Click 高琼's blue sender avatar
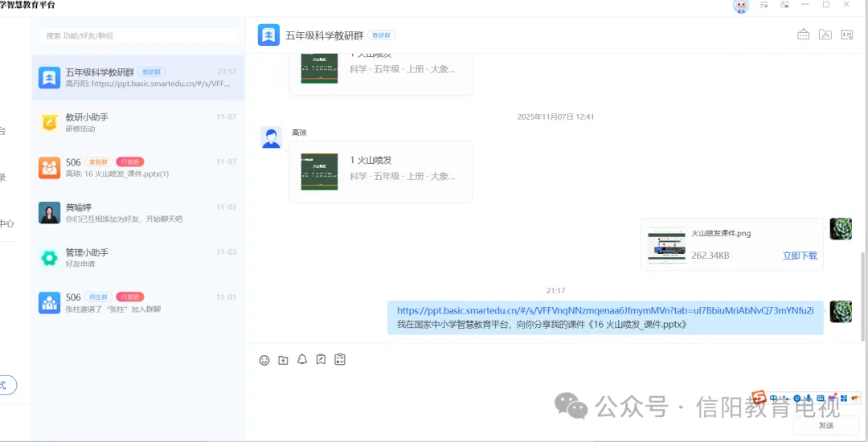The image size is (868, 442). [272, 137]
